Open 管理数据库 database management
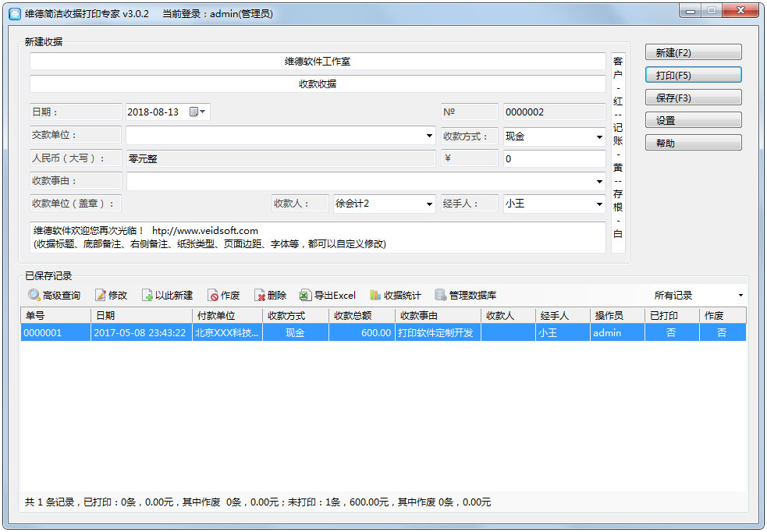 tap(465, 296)
